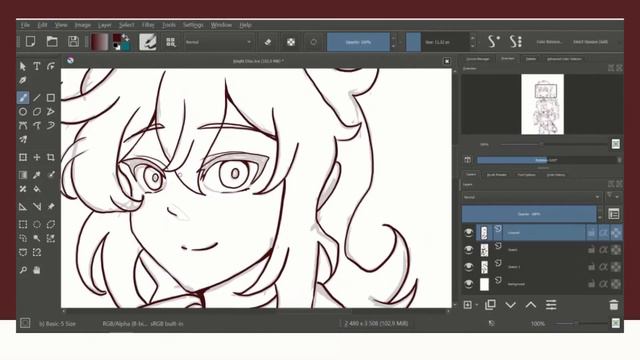This screenshot has width=640, height=360.
Task: Select the Pan hand tool
Action: click(x=37, y=270)
